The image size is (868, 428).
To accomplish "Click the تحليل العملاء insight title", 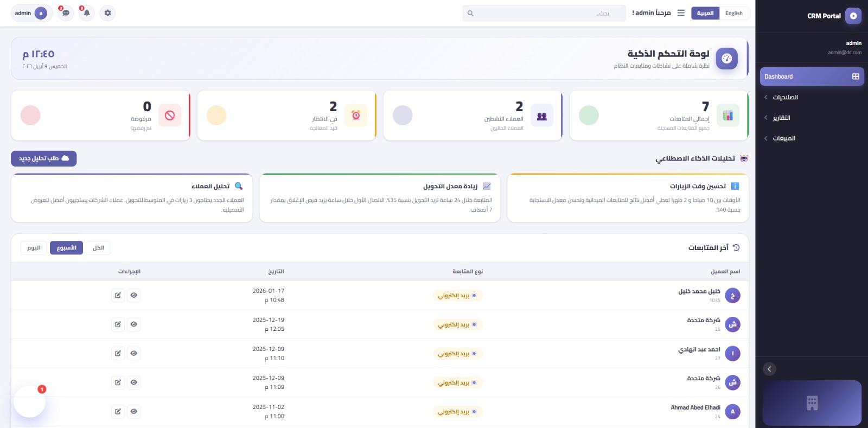I will coord(210,186).
